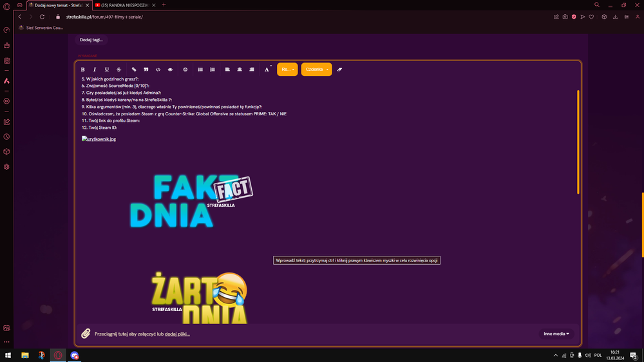Open a new browser tab
The width and height of the screenshot is (644, 362).
(164, 5)
